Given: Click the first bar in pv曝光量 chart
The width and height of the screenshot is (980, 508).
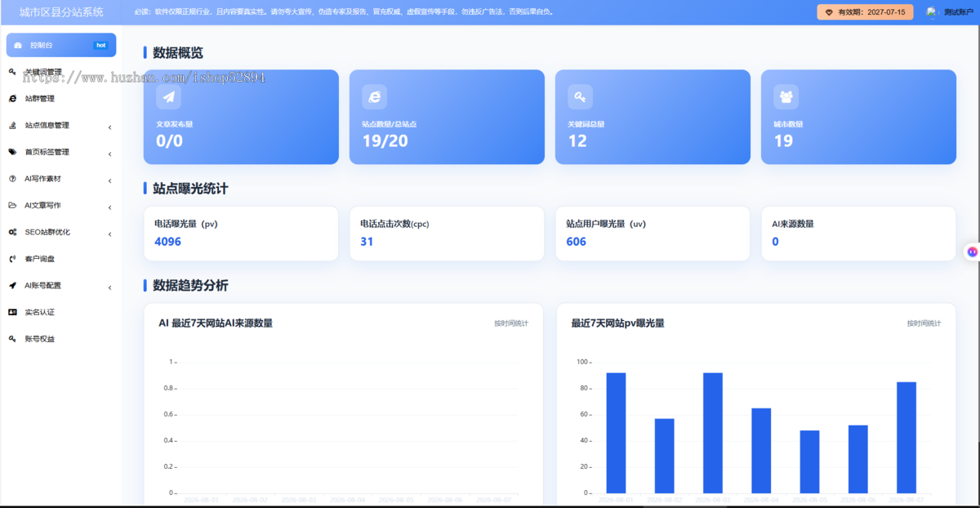Looking at the screenshot, I should coord(616,433).
